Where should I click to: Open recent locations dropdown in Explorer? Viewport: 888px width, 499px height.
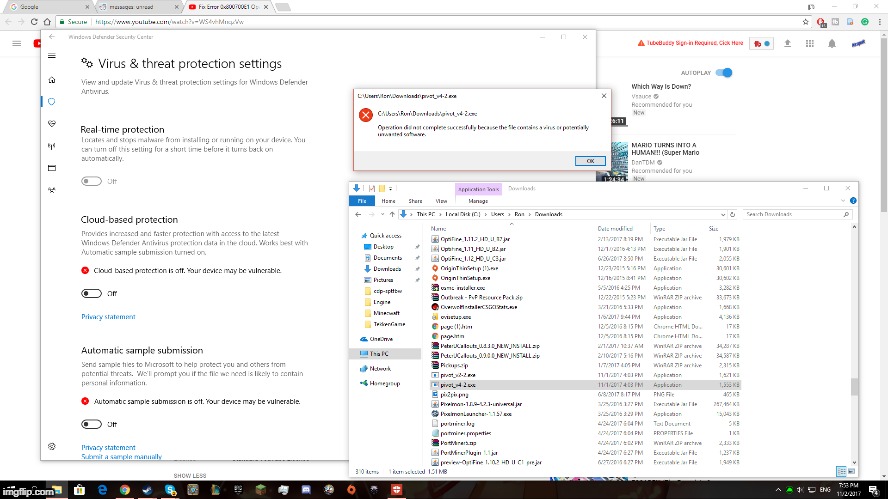coord(382,215)
